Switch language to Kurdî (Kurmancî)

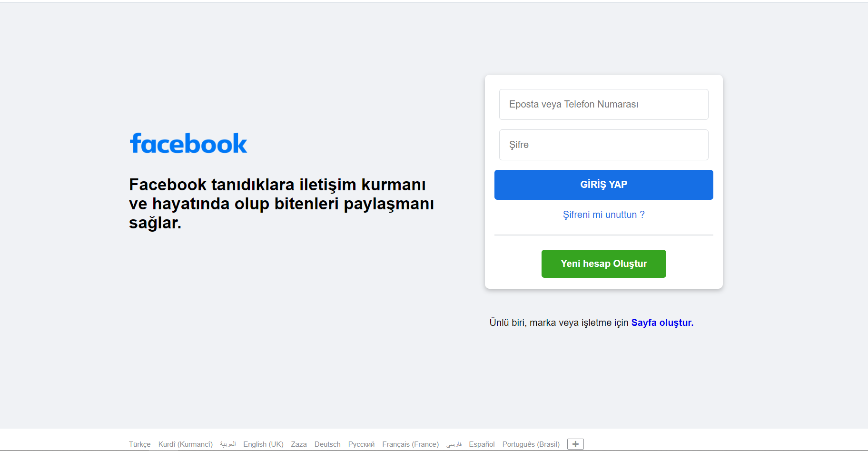[185, 444]
